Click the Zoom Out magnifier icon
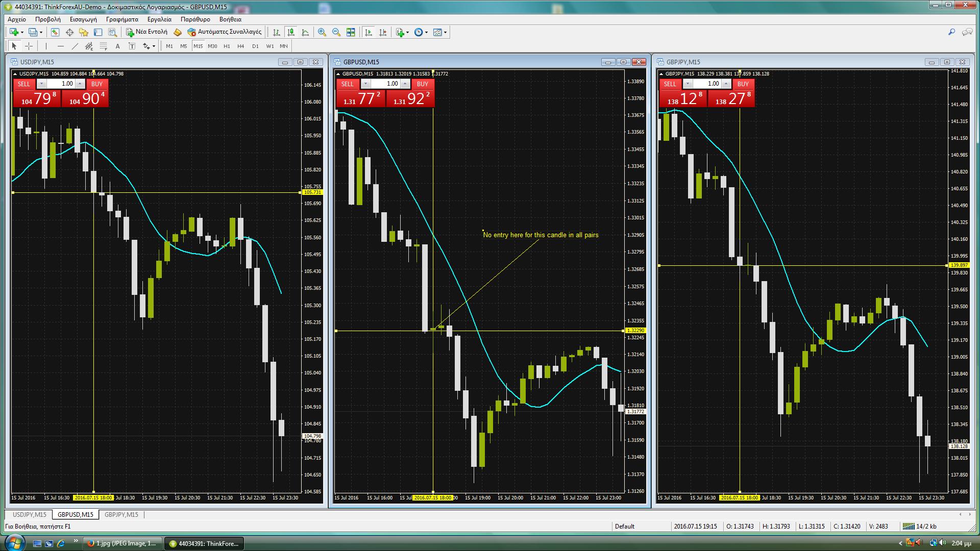The width and height of the screenshot is (980, 551). pos(336,32)
